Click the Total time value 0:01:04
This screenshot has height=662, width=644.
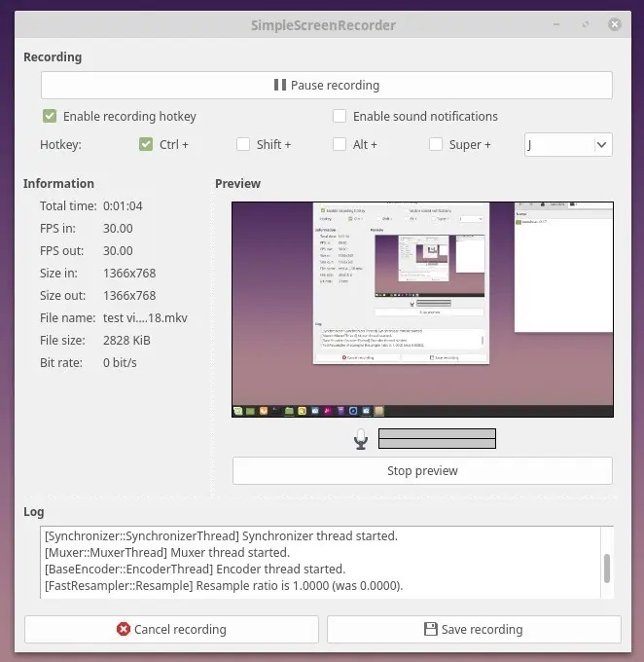click(x=123, y=206)
